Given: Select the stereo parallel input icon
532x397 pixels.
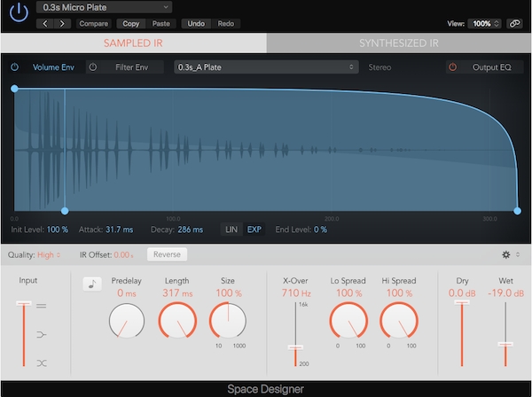Looking at the screenshot, I should coord(42,306).
